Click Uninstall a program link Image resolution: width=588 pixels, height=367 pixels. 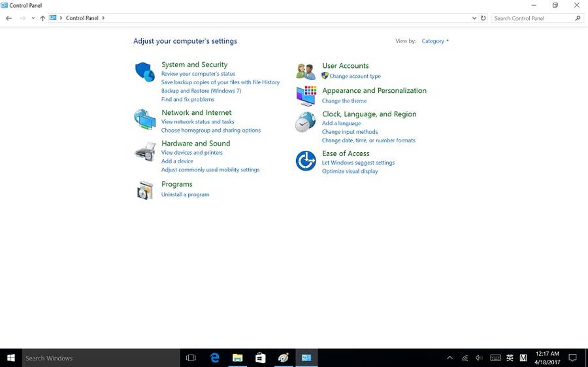click(185, 195)
